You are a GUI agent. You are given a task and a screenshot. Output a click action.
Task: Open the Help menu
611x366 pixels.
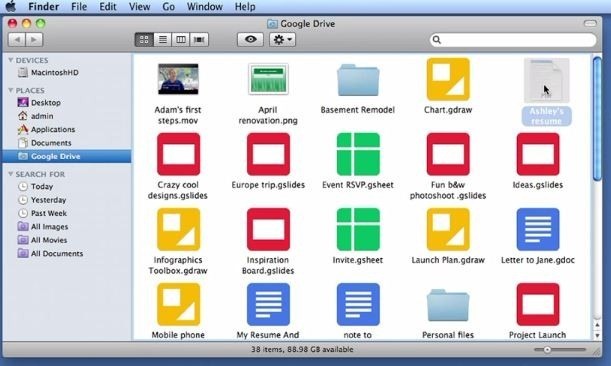pos(245,7)
